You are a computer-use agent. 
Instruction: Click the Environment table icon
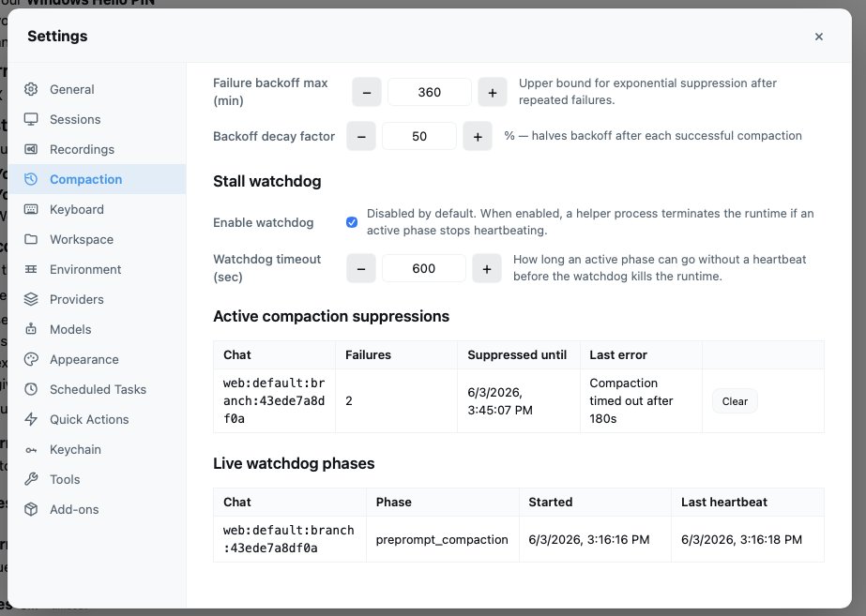[31, 269]
